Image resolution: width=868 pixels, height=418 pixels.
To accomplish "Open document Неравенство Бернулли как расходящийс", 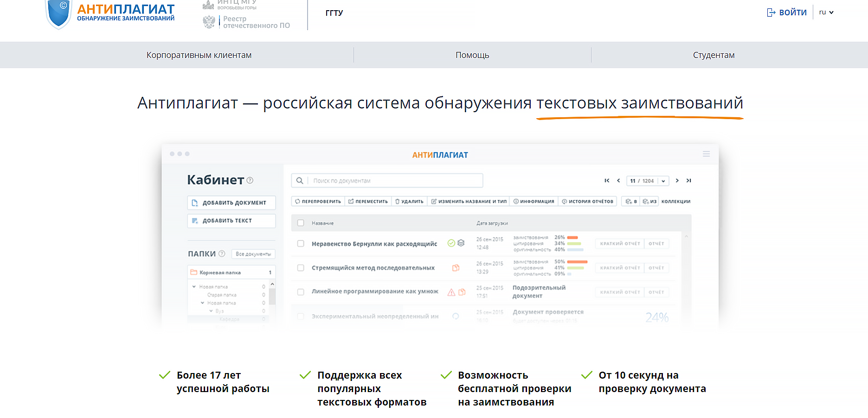I will [x=374, y=244].
